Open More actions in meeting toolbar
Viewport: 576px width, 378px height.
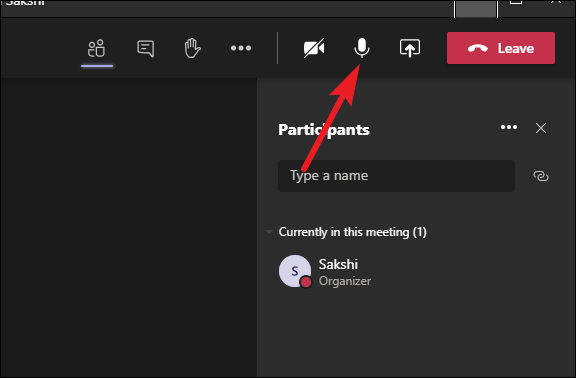[241, 48]
